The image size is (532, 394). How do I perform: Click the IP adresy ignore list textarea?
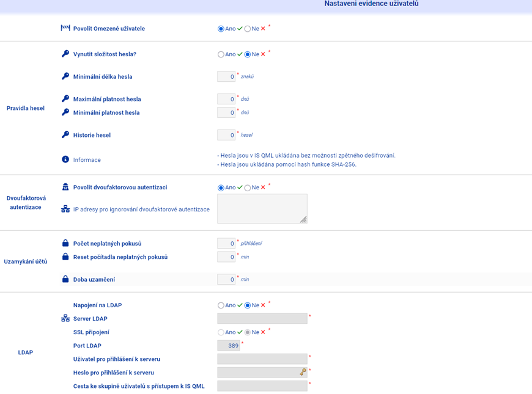pos(262,208)
